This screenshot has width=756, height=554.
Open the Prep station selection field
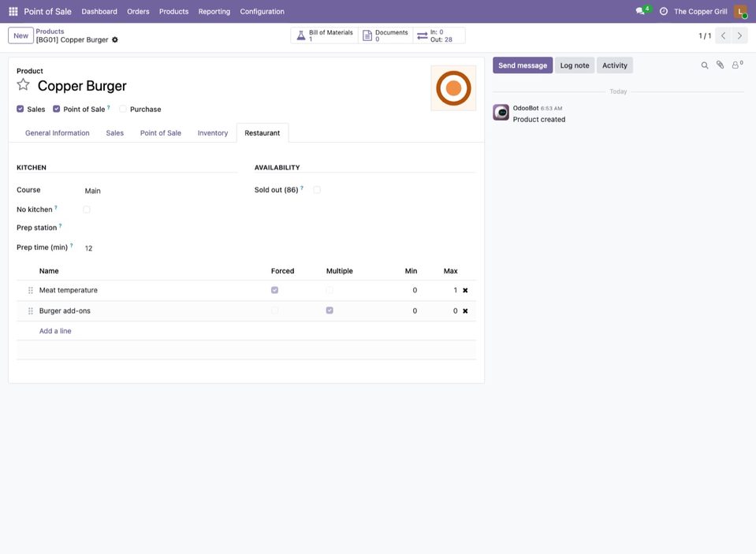tap(159, 228)
